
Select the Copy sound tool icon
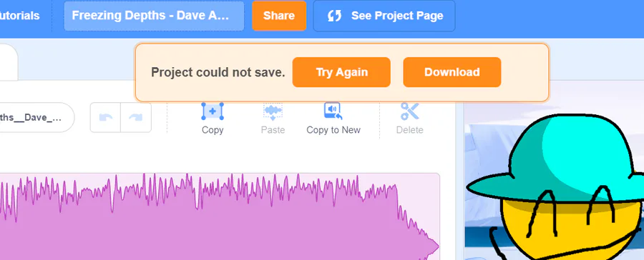pos(213,111)
